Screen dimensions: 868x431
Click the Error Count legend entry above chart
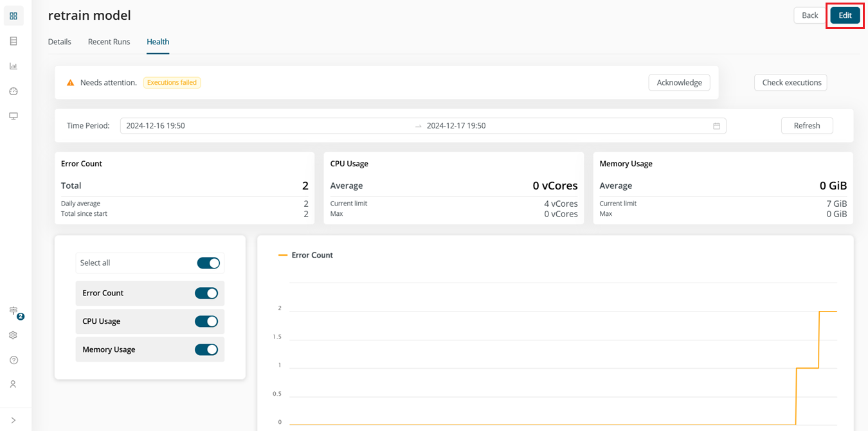tap(305, 255)
